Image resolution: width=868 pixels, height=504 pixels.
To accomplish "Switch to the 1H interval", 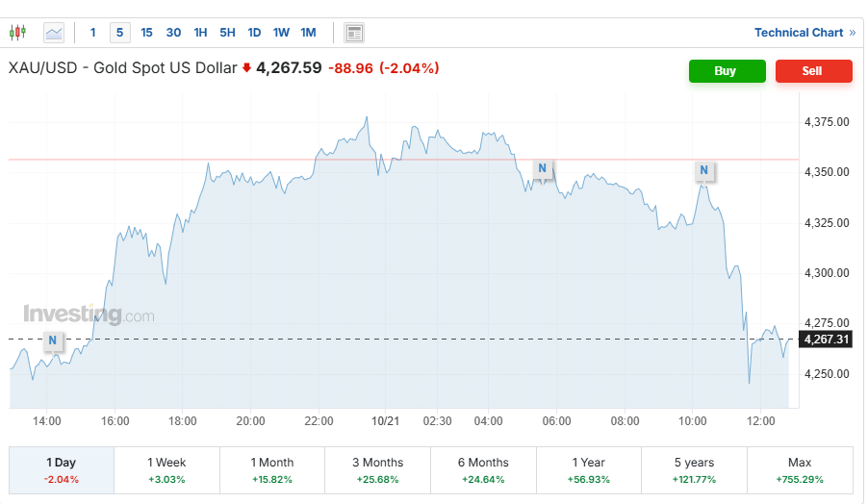I will 200,33.
